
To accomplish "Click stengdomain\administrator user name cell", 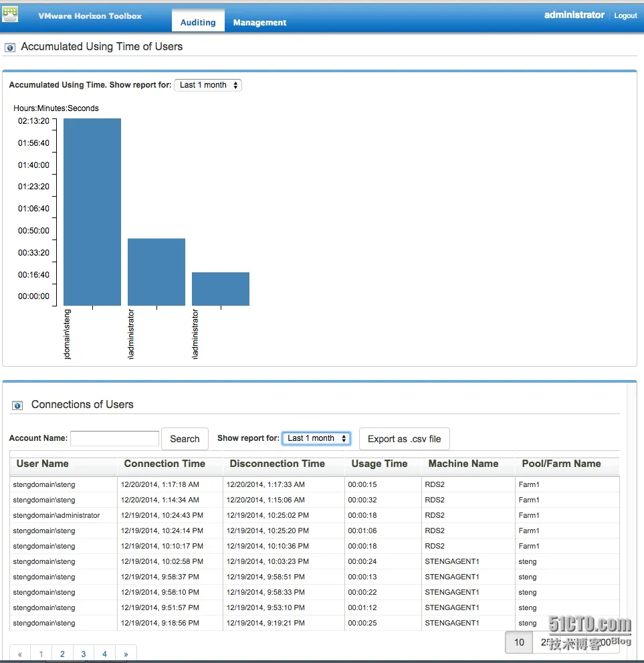I will point(56,515).
